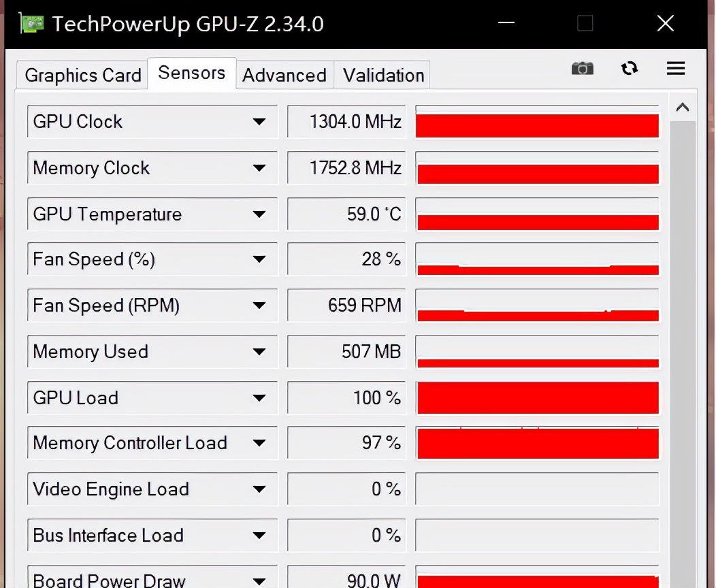Open the Memory Controller Load dropdown

(x=259, y=443)
